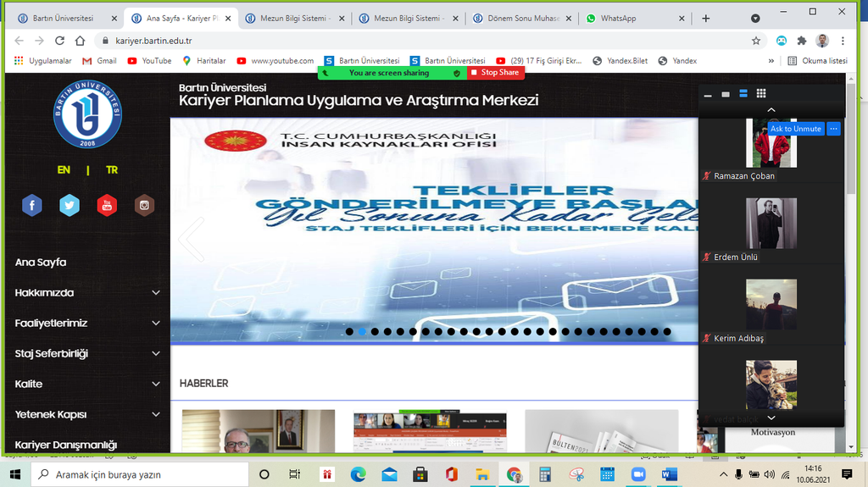Open the Kariyer Danışmanlığı menu item
Screen dimensions: 868x487
tap(66, 445)
